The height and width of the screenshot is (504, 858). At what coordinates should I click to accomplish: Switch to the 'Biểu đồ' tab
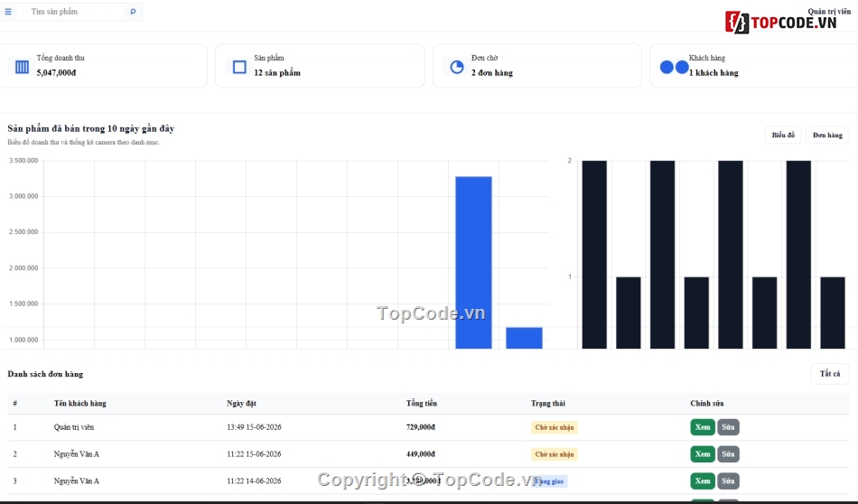click(x=783, y=135)
